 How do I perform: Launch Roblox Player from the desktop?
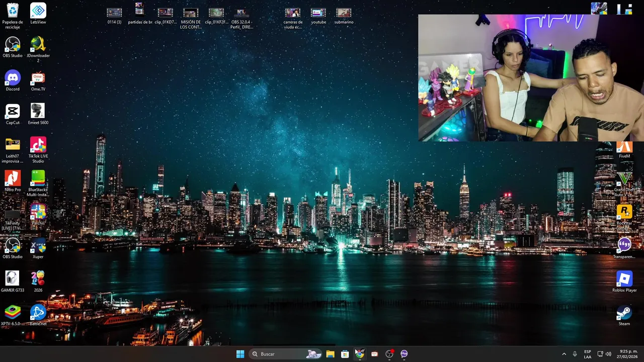624,282
